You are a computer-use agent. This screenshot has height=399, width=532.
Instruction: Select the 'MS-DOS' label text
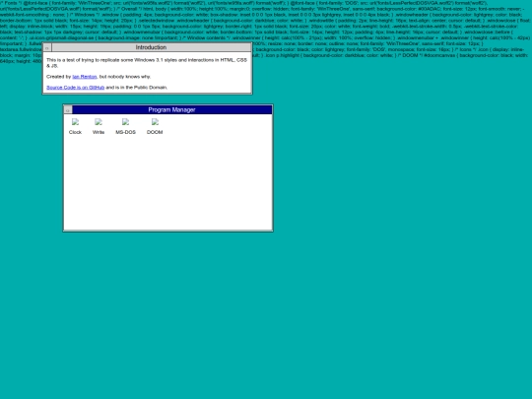[125, 132]
